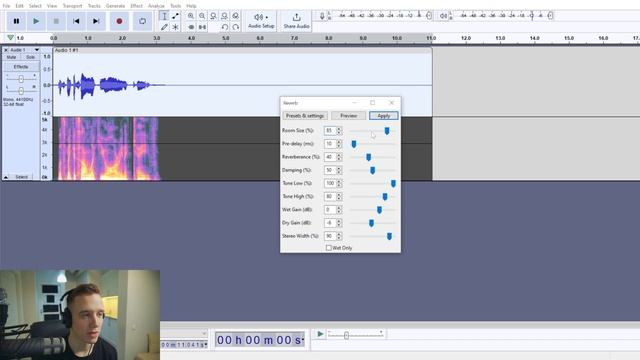Click the Undo arrow

point(224,27)
